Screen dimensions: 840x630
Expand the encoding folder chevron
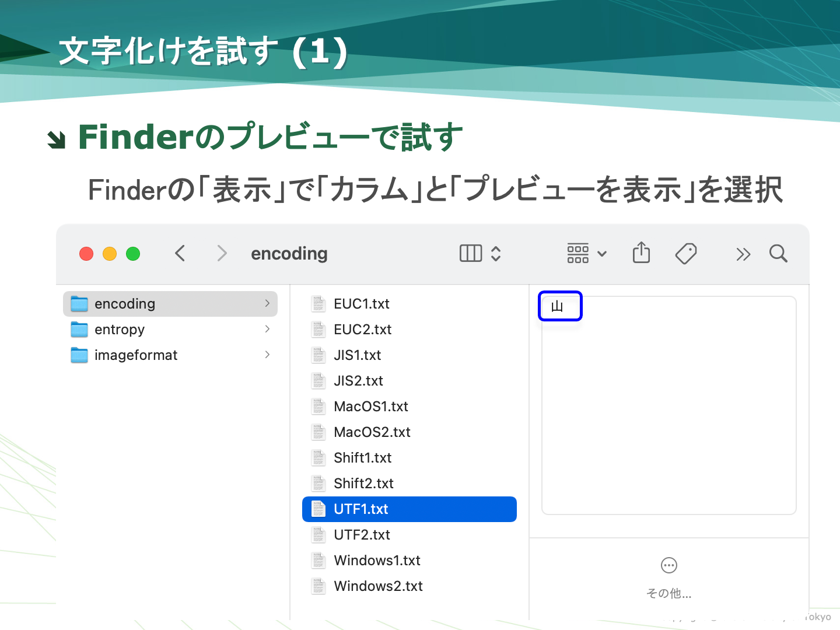tap(267, 303)
